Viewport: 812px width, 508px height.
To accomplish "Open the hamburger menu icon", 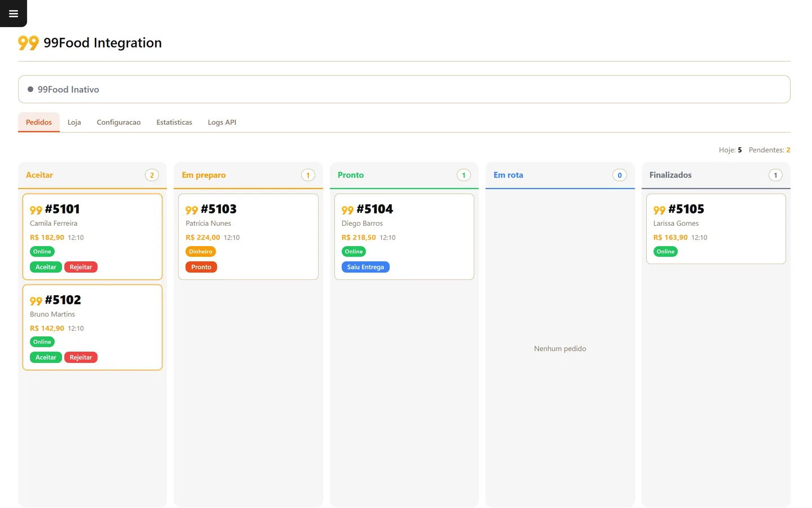I will (14, 14).
